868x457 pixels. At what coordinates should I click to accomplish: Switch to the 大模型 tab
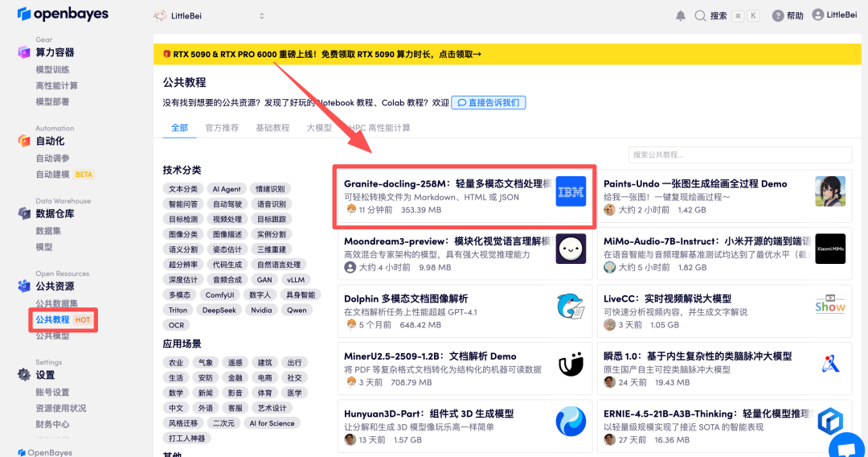click(x=319, y=128)
